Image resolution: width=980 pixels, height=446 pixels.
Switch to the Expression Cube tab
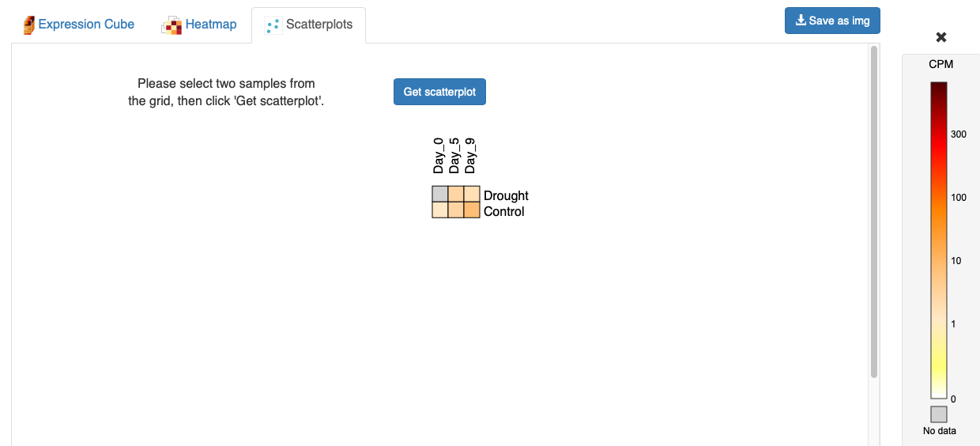point(79,25)
